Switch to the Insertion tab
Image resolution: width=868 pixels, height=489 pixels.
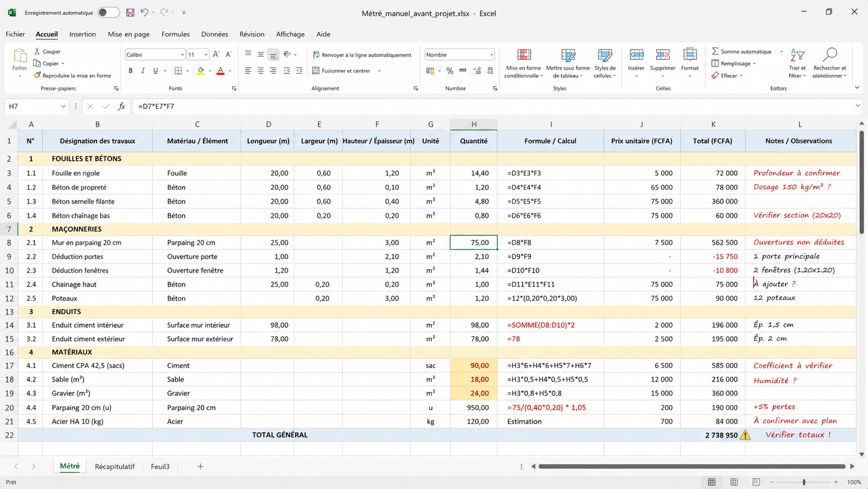click(83, 34)
